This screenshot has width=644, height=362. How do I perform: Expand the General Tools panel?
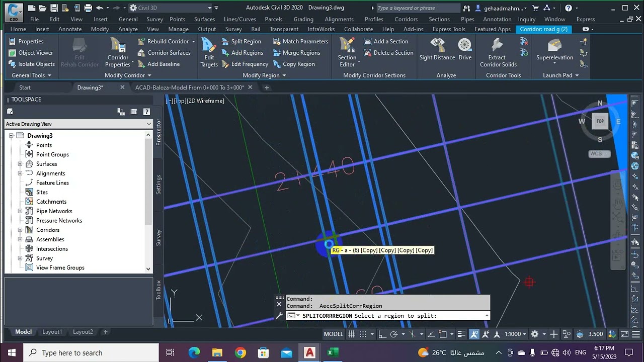coord(31,75)
